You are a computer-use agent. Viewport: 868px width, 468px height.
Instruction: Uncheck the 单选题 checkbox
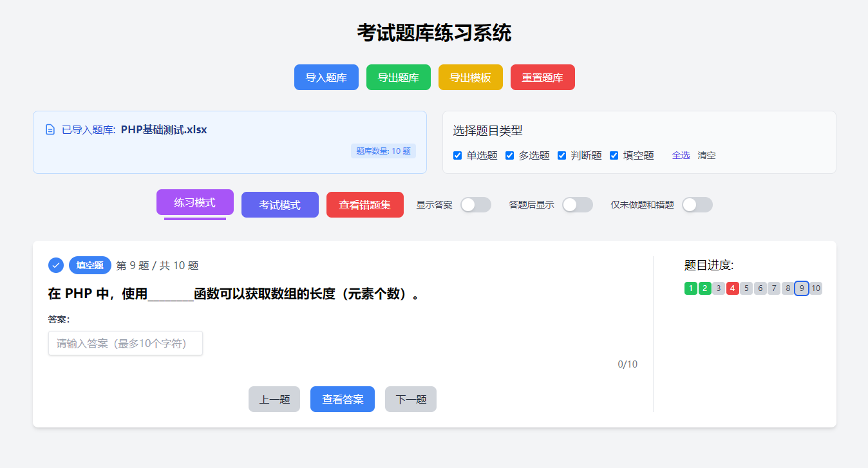coord(458,156)
